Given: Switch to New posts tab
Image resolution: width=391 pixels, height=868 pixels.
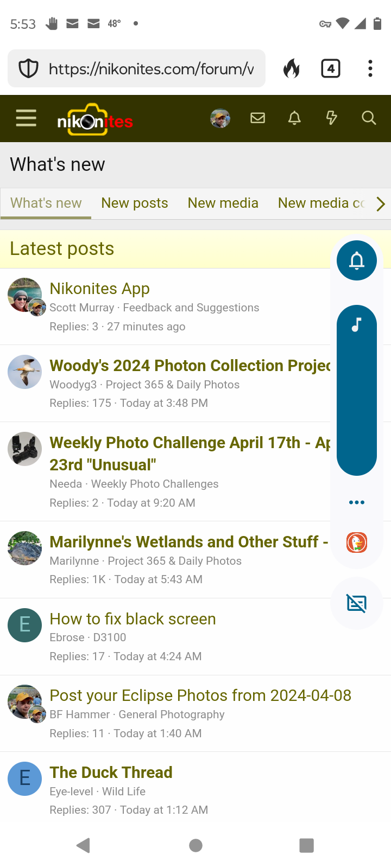Looking at the screenshot, I should click(135, 203).
